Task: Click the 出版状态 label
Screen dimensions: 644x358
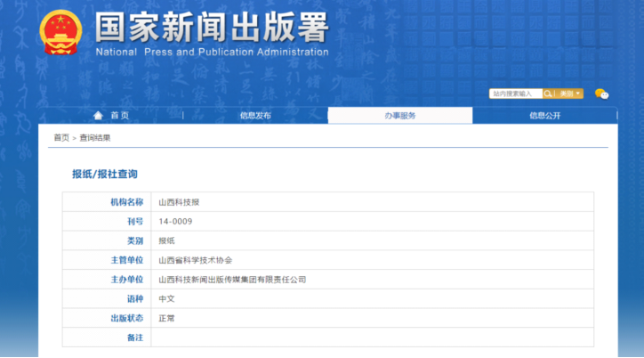Action: point(127,318)
